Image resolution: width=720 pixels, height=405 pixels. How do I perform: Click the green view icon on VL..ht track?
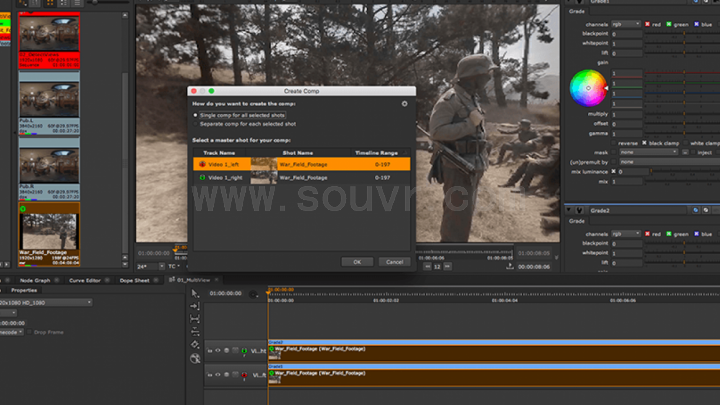pyautogui.click(x=244, y=351)
